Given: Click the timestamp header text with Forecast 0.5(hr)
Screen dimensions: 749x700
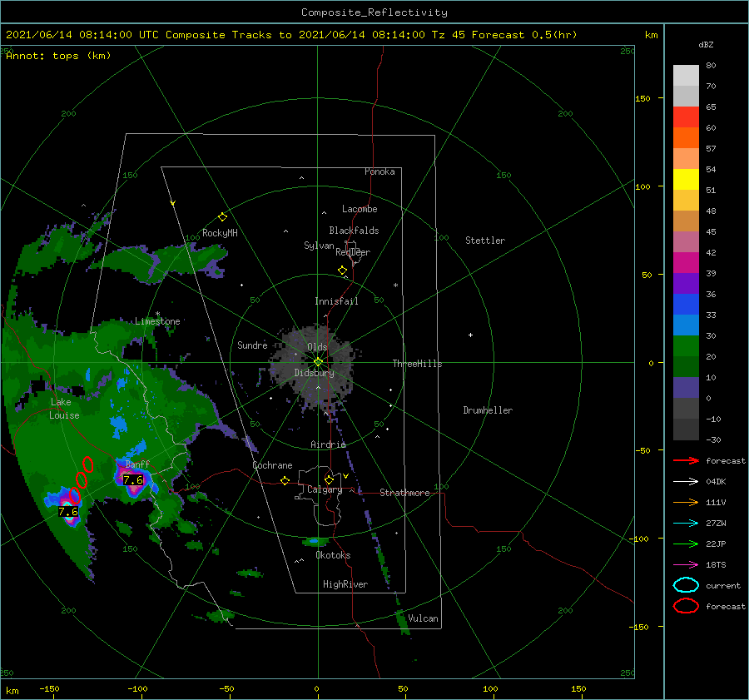Looking at the screenshot, I should tap(291, 35).
